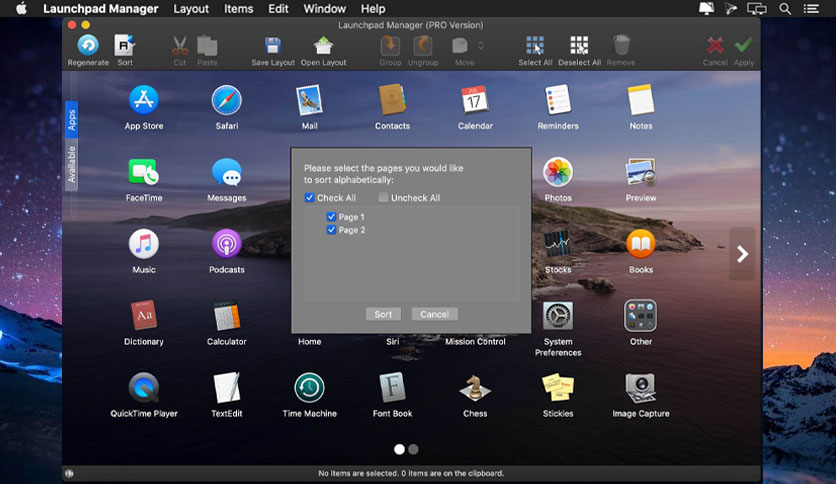Click the green Apply checkmark
Screen dimensions: 836x484
[744, 45]
